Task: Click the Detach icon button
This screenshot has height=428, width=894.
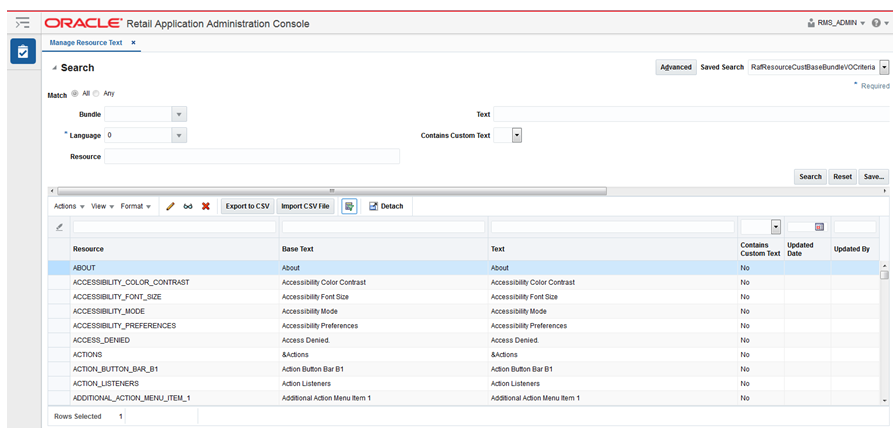Action: pyautogui.click(x=386, y=206)
